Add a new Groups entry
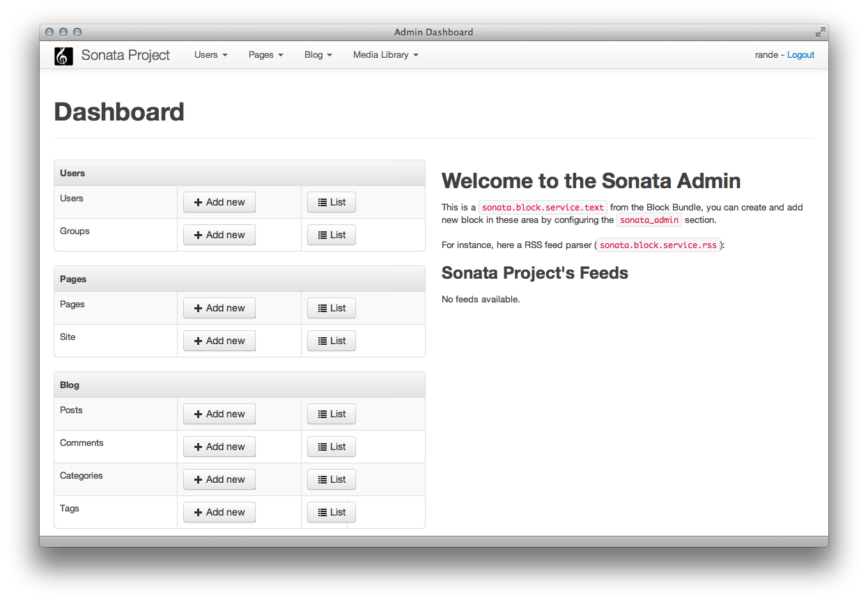The height and width of the screenshot is (602, 868). 219,235
